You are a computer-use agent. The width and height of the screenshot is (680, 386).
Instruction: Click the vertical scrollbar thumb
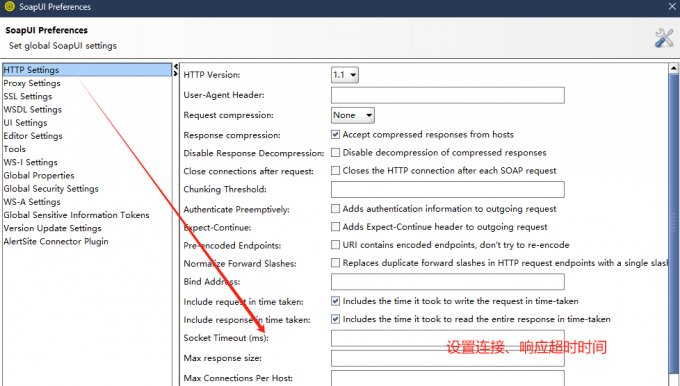point(673,223)
